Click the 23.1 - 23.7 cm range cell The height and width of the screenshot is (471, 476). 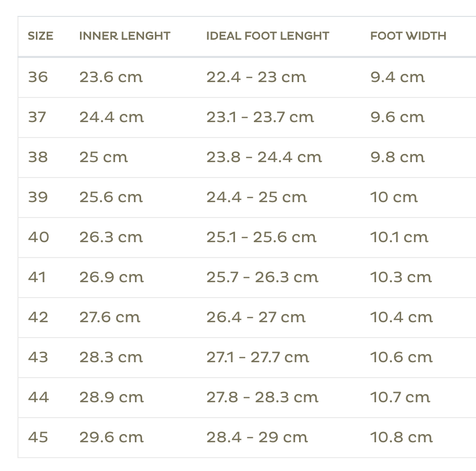tap(260, 117)
